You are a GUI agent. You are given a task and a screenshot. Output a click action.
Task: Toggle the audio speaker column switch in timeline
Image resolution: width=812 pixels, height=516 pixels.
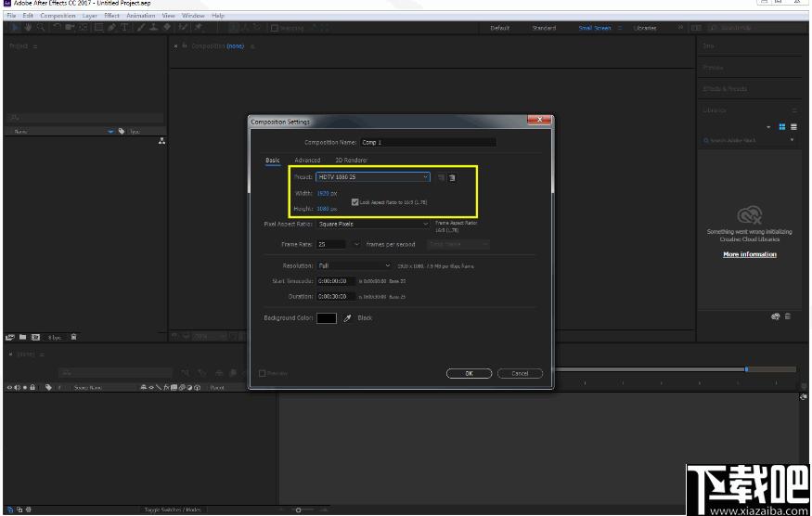[17, 388]
